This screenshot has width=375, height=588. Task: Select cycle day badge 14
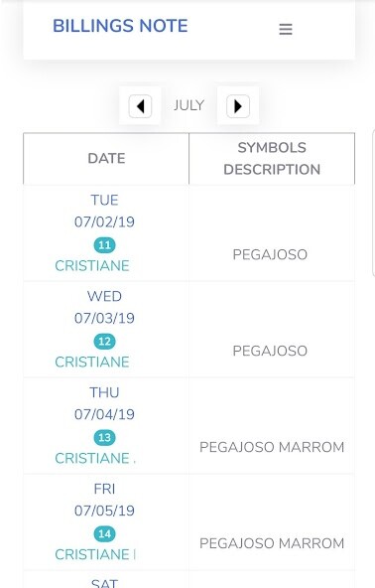(x=104, y=534)
